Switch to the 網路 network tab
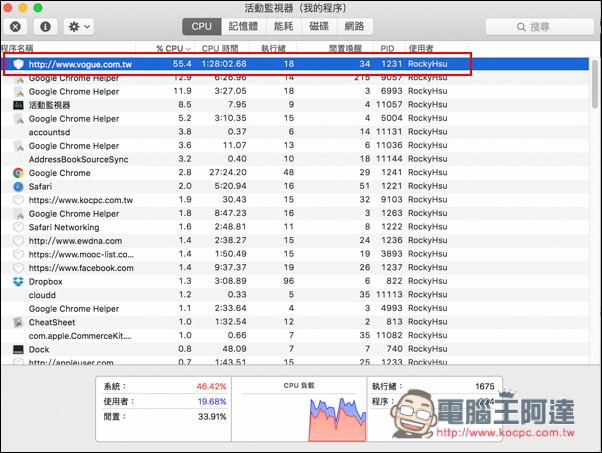 click(x=354, y=26)
